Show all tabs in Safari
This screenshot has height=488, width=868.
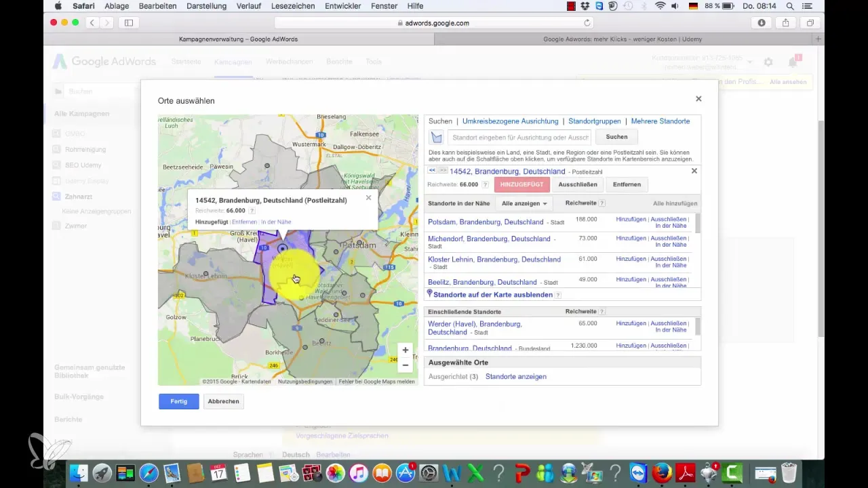click(x=810, y=23)
